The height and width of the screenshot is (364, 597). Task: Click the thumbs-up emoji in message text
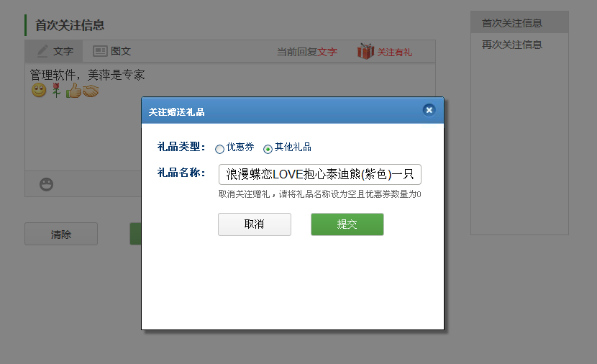pyautogui.click(x=73, y=91)
